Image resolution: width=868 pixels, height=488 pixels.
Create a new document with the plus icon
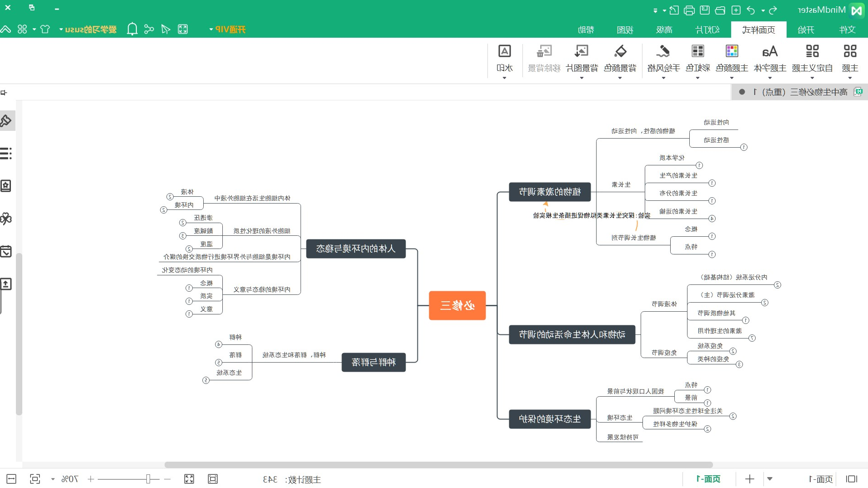pyautogui.click(x=736, y=10)
